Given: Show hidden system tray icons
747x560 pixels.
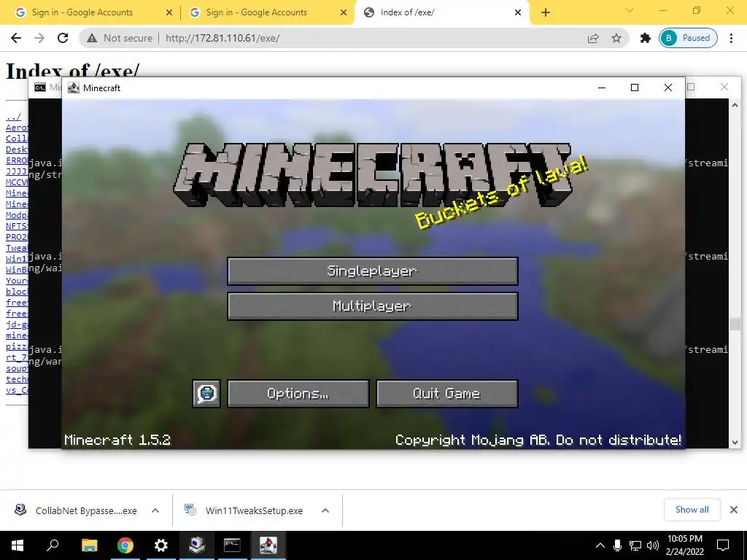Looking at the screenshot, I should (x=600, y=545).
